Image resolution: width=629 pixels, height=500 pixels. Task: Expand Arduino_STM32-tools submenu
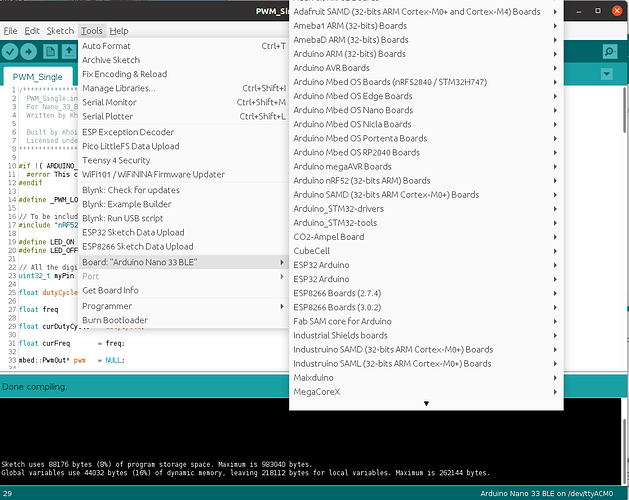[426, 223]
